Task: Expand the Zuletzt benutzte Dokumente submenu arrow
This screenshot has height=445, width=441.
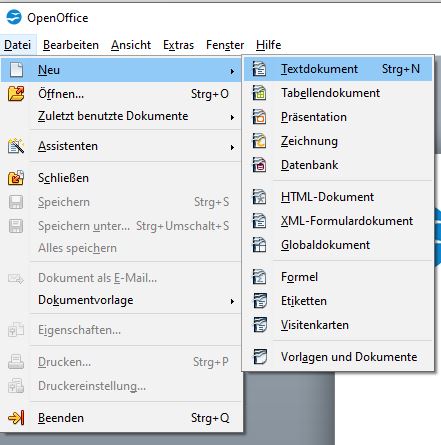Action: point(232,117)
